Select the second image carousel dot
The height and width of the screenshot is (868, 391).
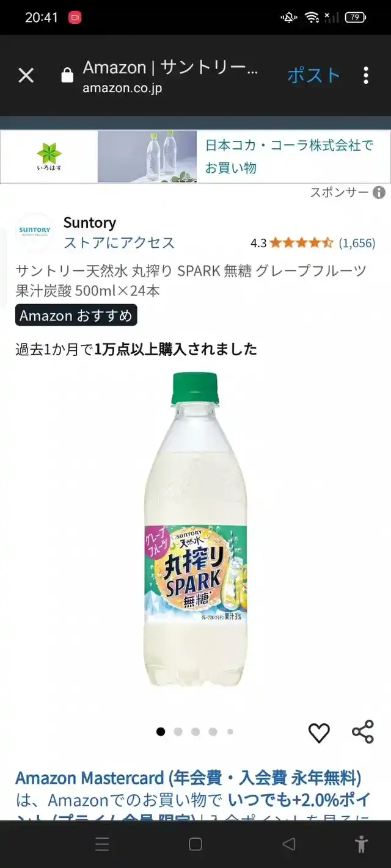click(178, 731)
